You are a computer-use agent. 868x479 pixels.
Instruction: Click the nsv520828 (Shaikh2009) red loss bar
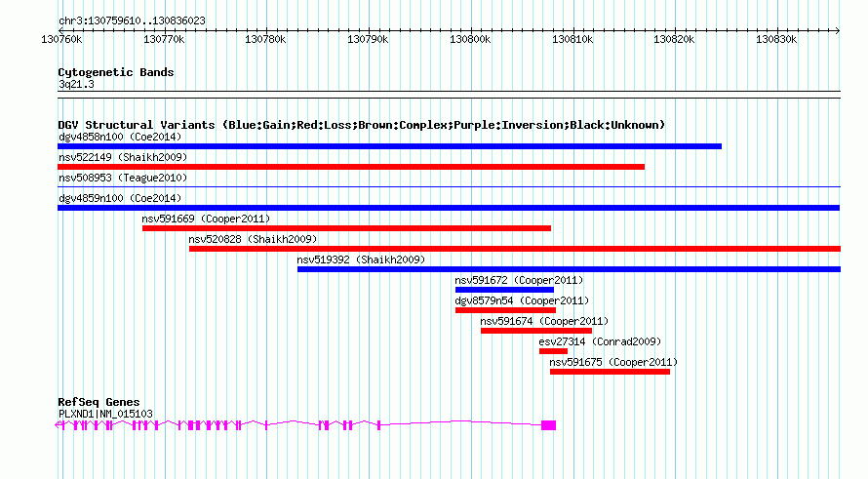tap(515, 249)
